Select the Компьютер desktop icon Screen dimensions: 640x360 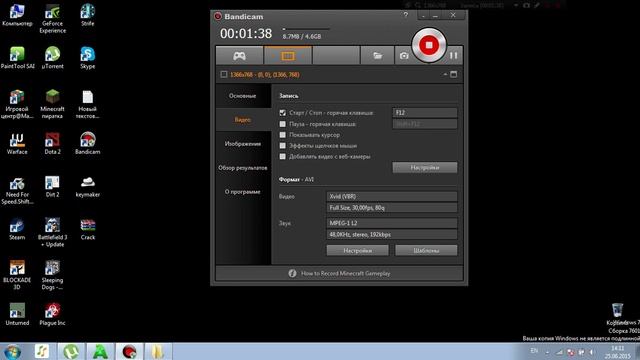pos(17,16)
